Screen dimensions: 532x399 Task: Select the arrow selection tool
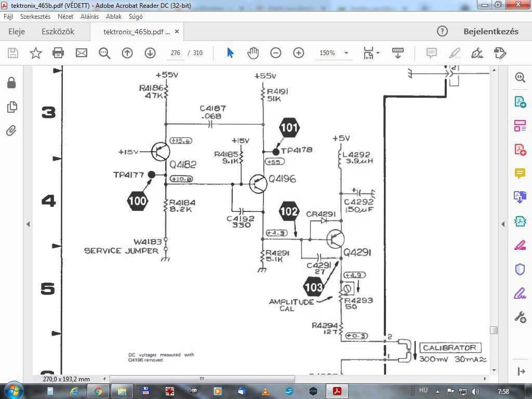pos(230,53)
